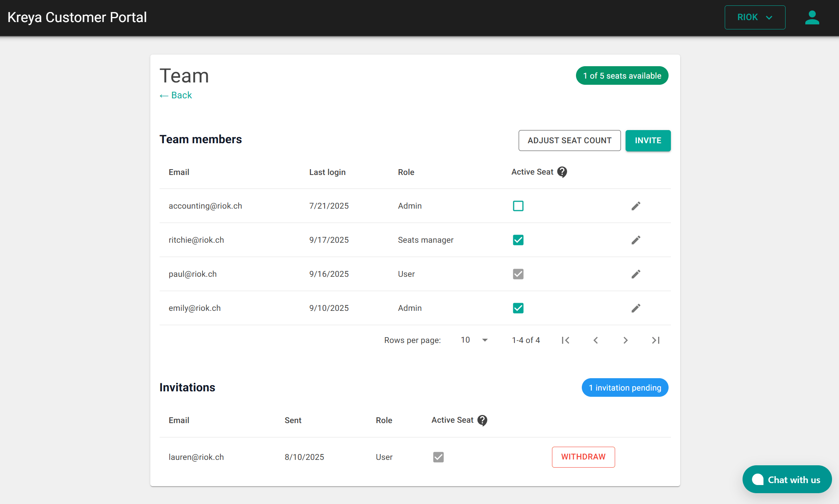The height and width of the screenshot is (504, 839).
Task: Open the rows per page dropdown
Action: pyautogui.click(x=475, y=340)
